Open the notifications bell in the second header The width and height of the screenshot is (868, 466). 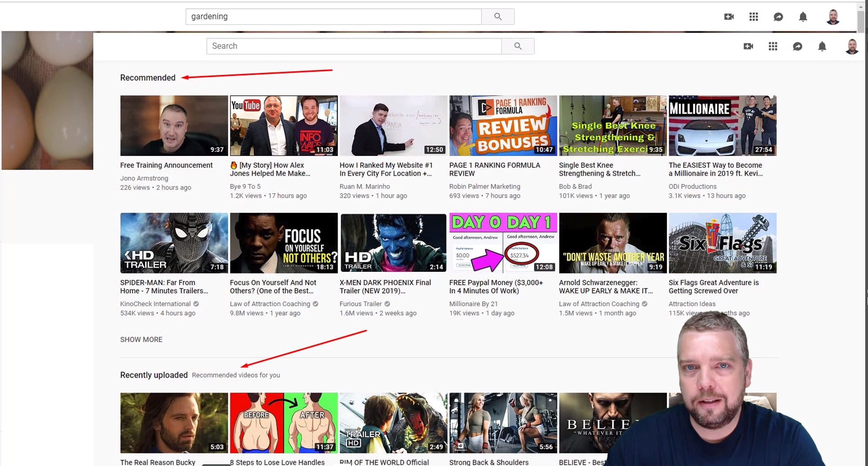(822, 46)
